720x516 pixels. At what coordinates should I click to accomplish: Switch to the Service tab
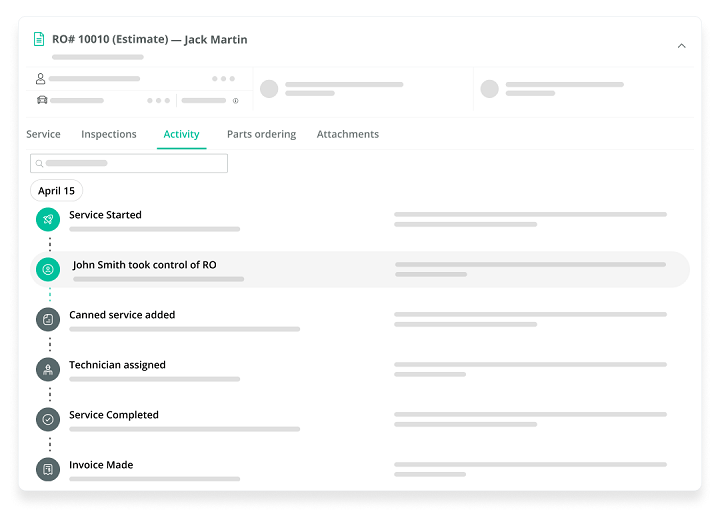[x=43, y=134]
